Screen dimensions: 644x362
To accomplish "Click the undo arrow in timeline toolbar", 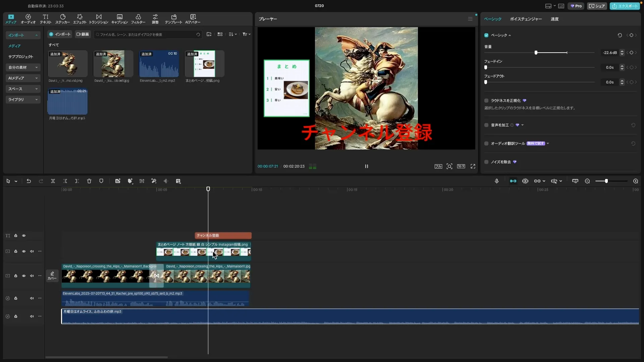I will pos(29,181).
